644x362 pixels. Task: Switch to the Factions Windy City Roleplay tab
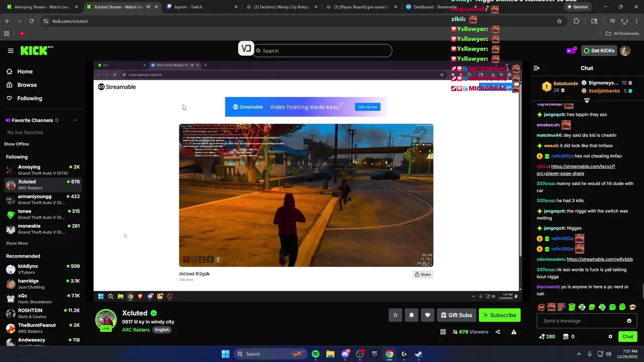pos(282,7)
